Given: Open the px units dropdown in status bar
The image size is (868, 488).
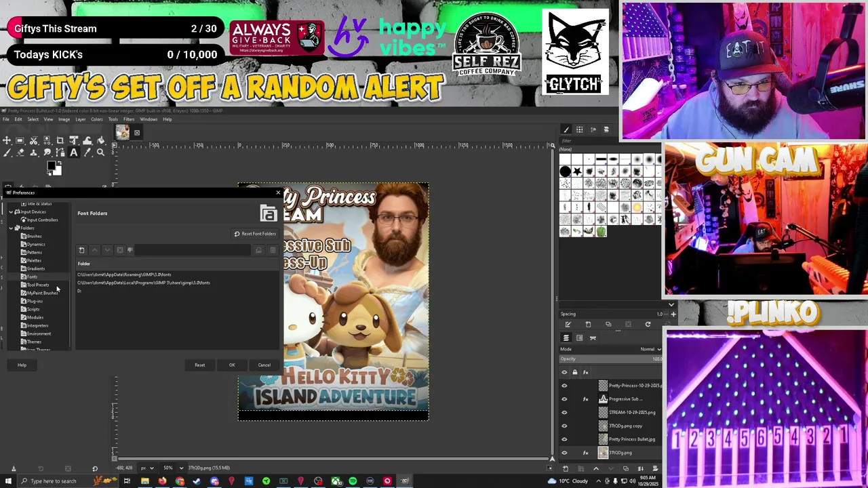Looking at the screenshot, I should click(x=147, y=468).
